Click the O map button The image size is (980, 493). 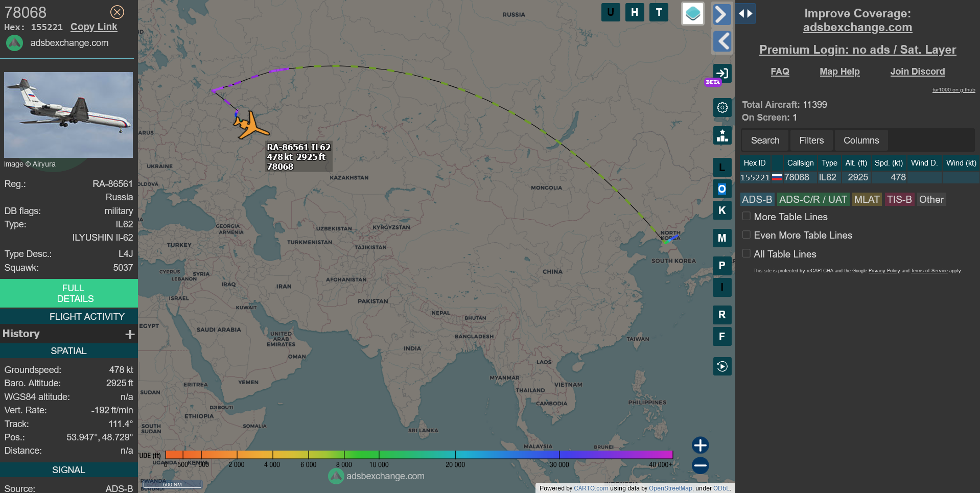pos(722,189)
